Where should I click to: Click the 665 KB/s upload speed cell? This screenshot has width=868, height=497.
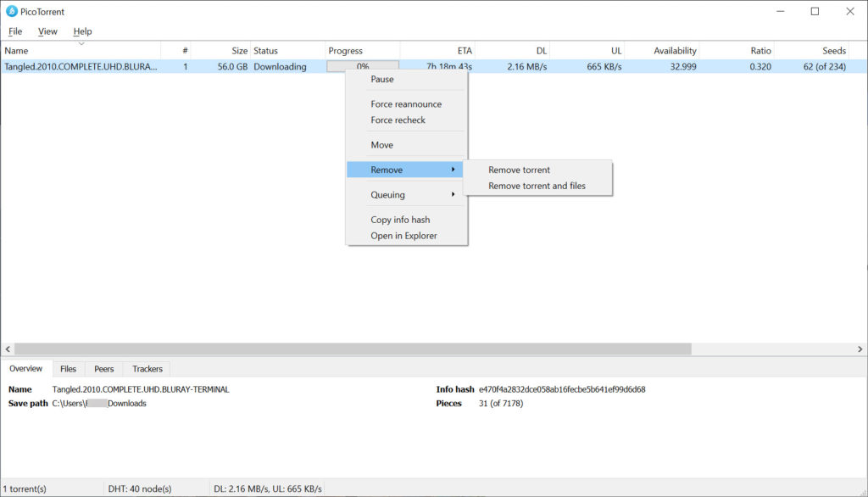[x=604, y=66]
